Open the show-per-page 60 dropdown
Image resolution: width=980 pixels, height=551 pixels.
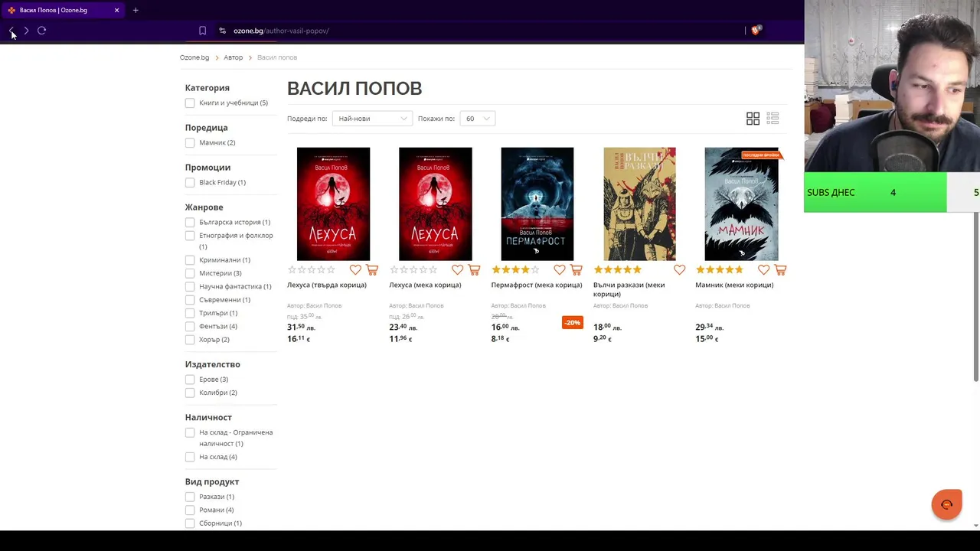pyautogui.click(x=477, y=119)
